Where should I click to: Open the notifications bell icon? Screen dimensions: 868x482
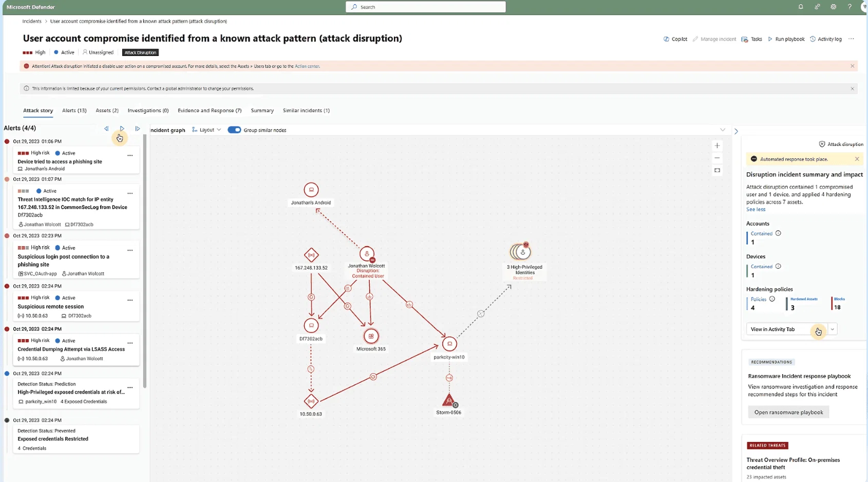[801, 7]
